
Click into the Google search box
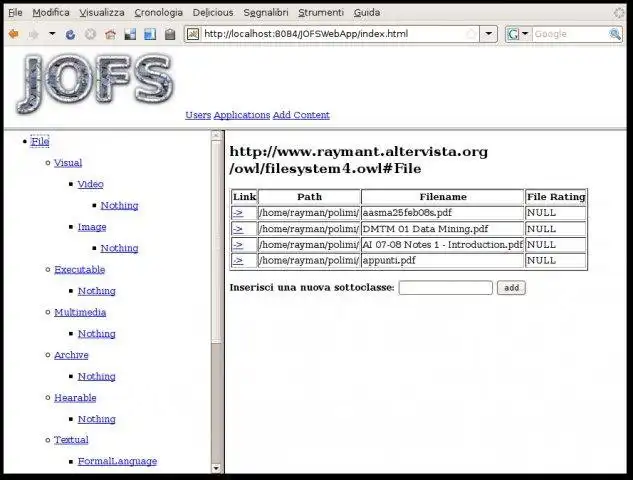pyautogui.click(x=570, y=34)
